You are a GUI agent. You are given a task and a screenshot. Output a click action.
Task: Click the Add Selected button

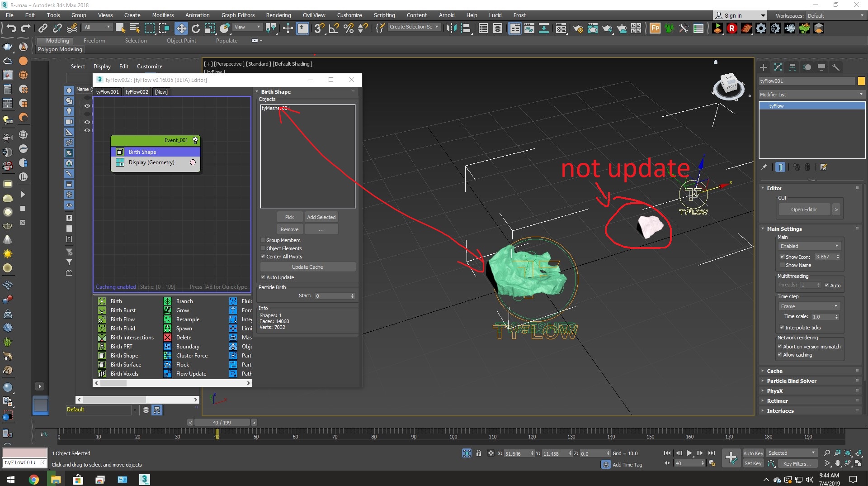[321, 217]
